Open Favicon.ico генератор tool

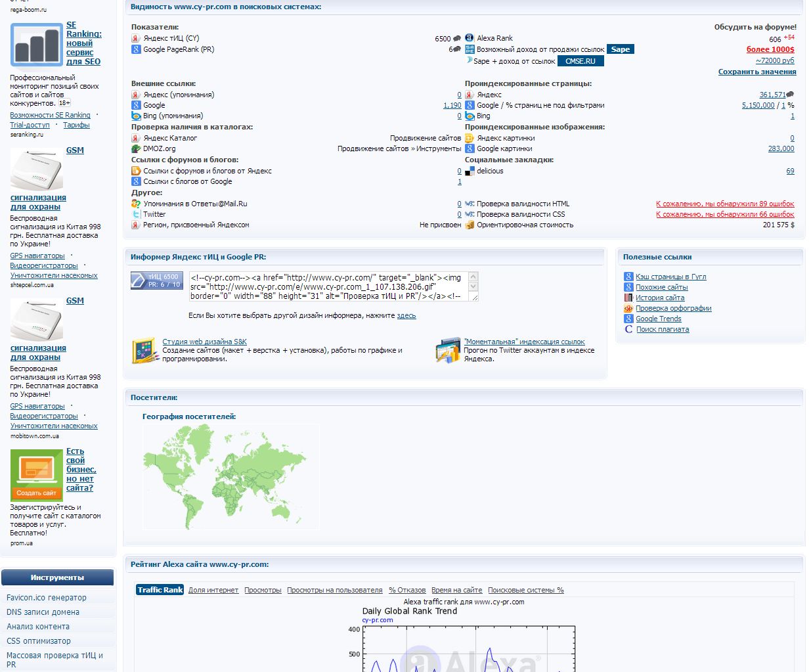tap(47, 598)
